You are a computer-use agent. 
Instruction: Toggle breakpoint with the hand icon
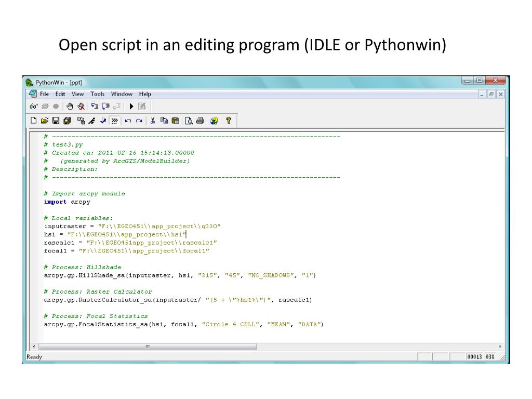tap(70, 107)
